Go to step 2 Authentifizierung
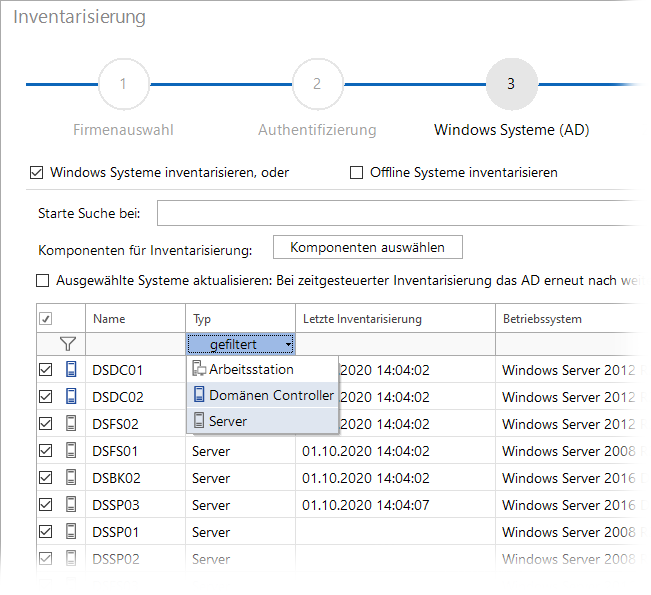 pyautogui.click(x=318, y=84)
